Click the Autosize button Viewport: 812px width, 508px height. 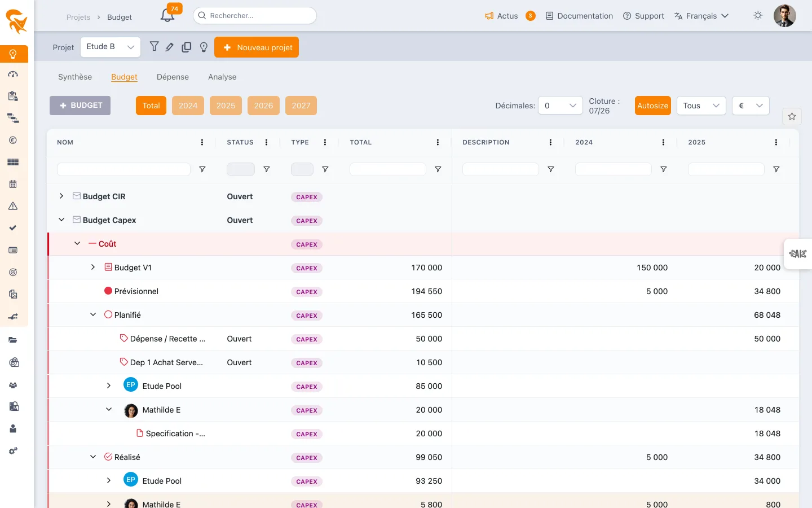point(653,106)
